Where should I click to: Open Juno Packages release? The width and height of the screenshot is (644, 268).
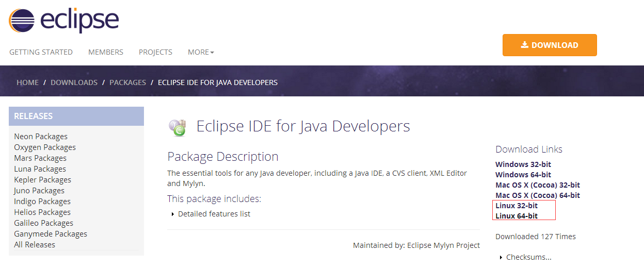tap(39, 191)
